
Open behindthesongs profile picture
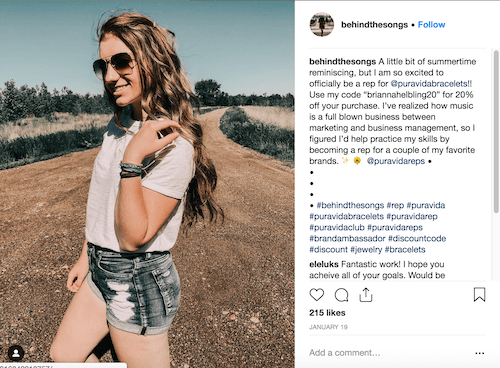tap(322, 24)
